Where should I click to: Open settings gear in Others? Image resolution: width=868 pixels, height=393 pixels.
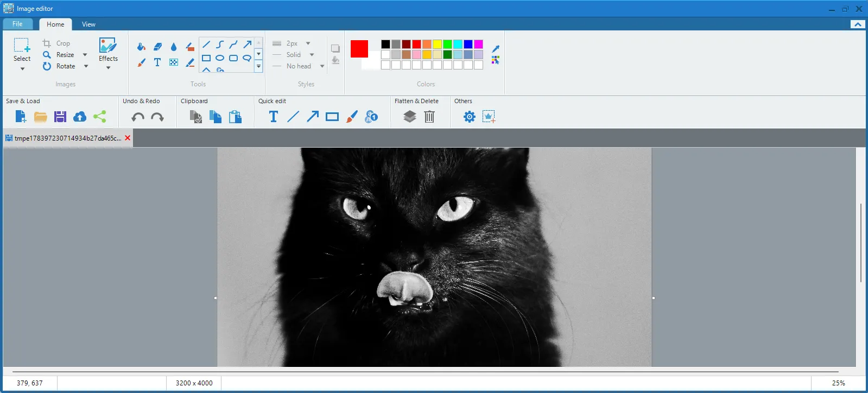(470, 117)
